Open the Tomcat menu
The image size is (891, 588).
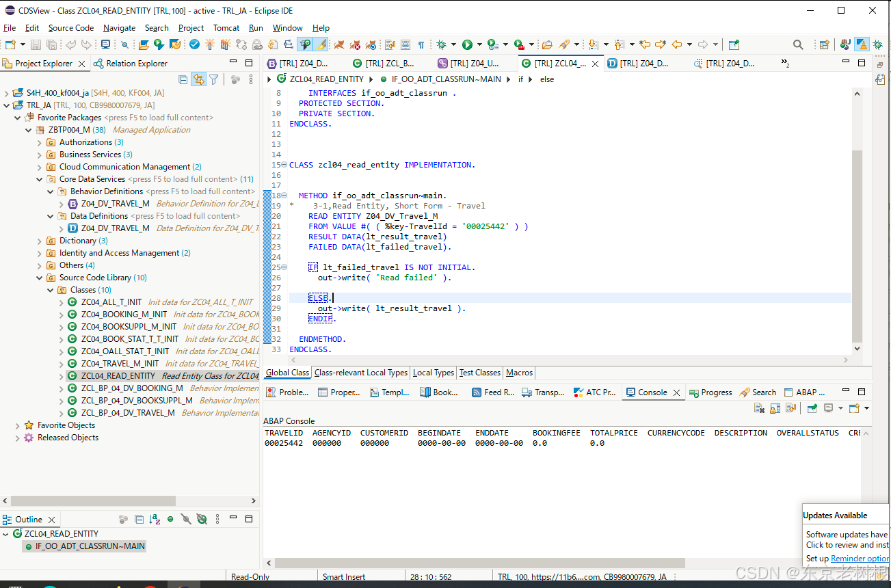(x=226, y=28)
